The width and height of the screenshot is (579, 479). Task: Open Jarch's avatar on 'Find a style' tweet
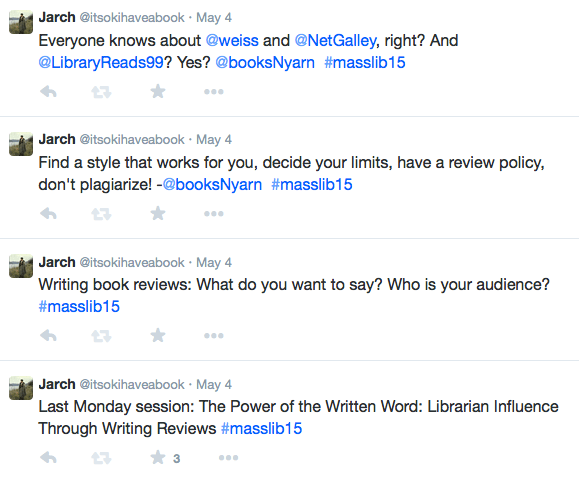click(x=21, y=144)
